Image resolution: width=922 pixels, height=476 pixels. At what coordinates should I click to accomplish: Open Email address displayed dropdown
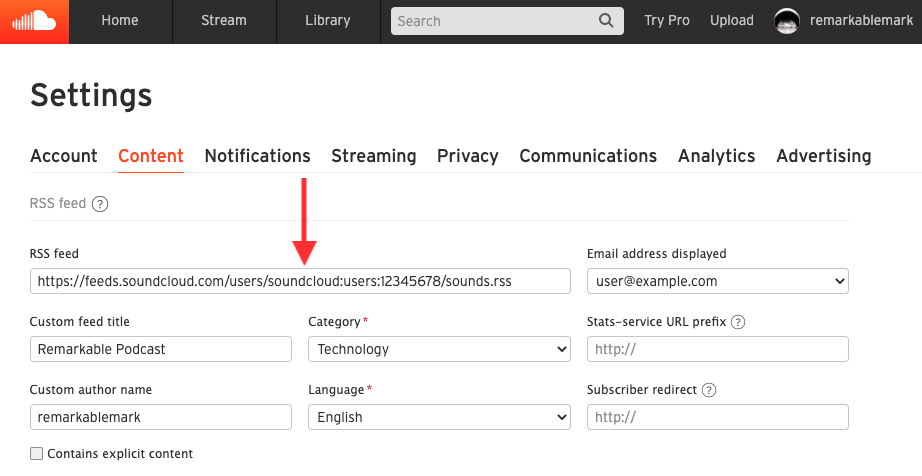click(717, 281)
